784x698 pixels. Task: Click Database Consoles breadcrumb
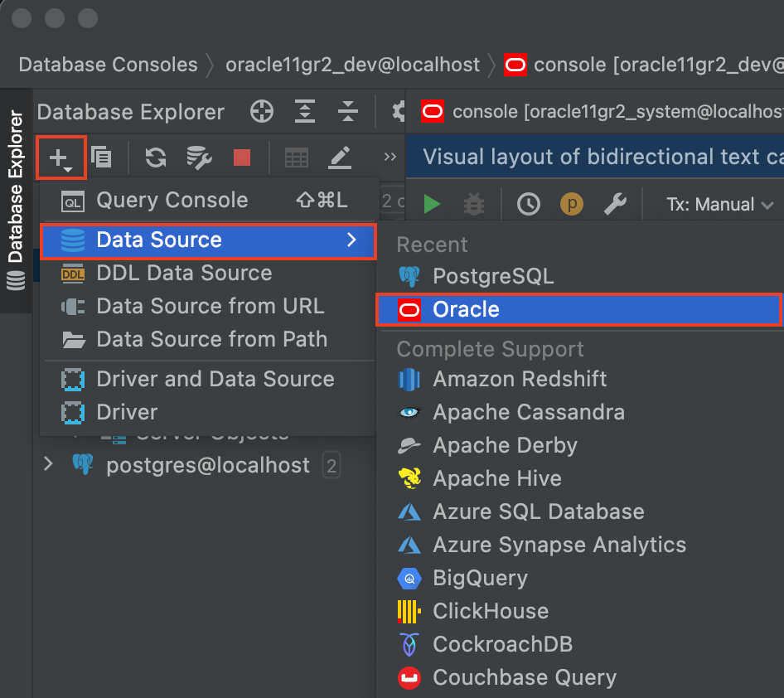(108, 65)
